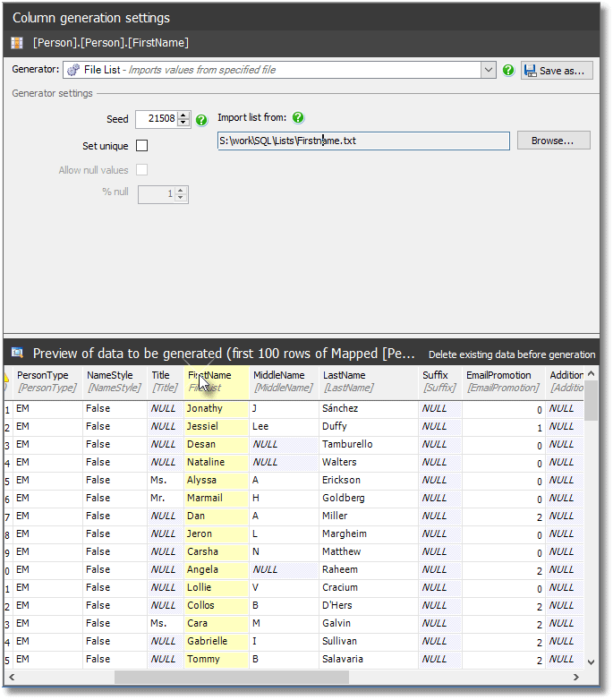The width and height of the screenshot is (613, 700).
Task: Click the last name cell 'Sánchez'
Action: click(x=369, y=408)
